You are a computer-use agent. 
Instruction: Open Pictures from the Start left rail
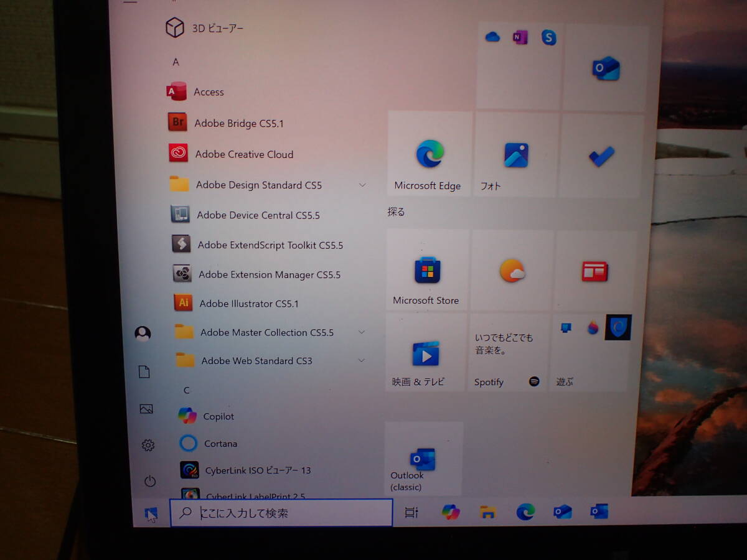(x=146, y=409)
